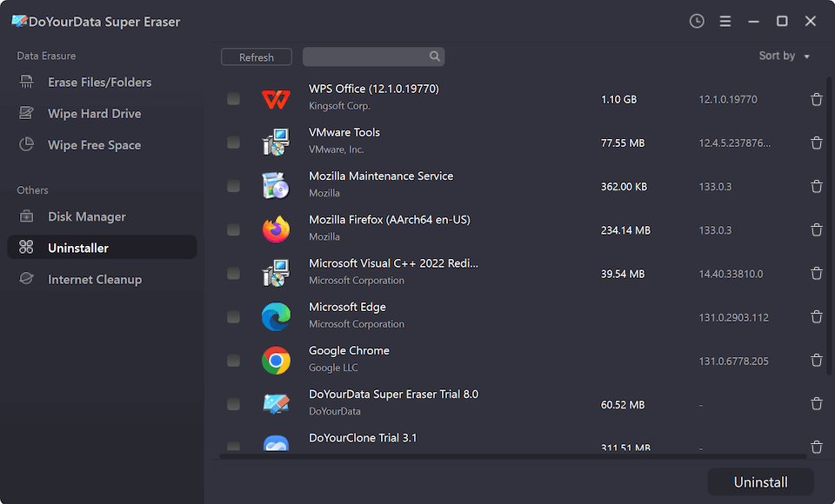835x504 pixels.
Task: Click the Wipe Free Space pie icon
Action: tap(26, 144)
